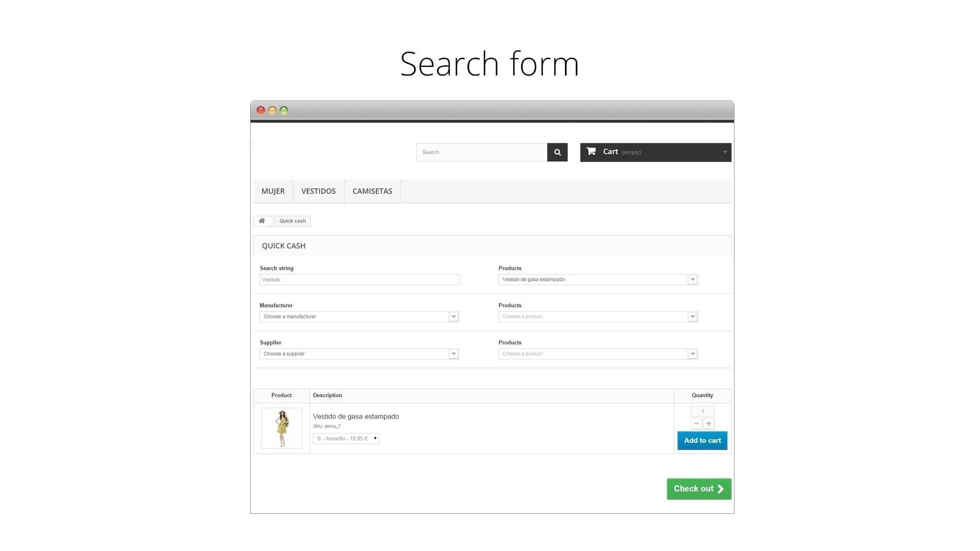This screenshot has width=980, height=551.
Task: Click the green window maximize button
Action: 284,110
